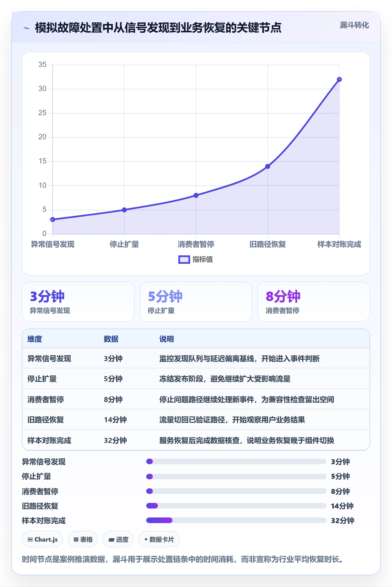Toggle the 指标值 legend swatch
Image resolution: width=392 pixels, height=587 pixels.
(x=184, y=260)
